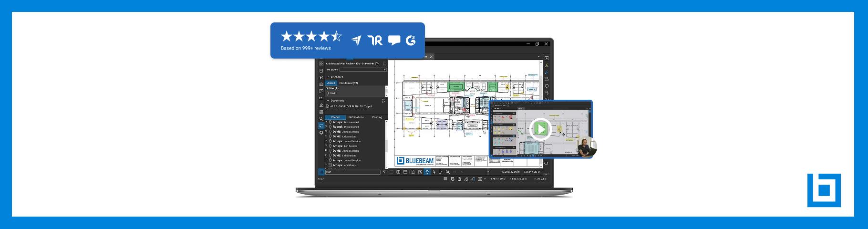This screenshot has height=229, width=868.
Task: Open the Record tab
Action: [335, 117]
